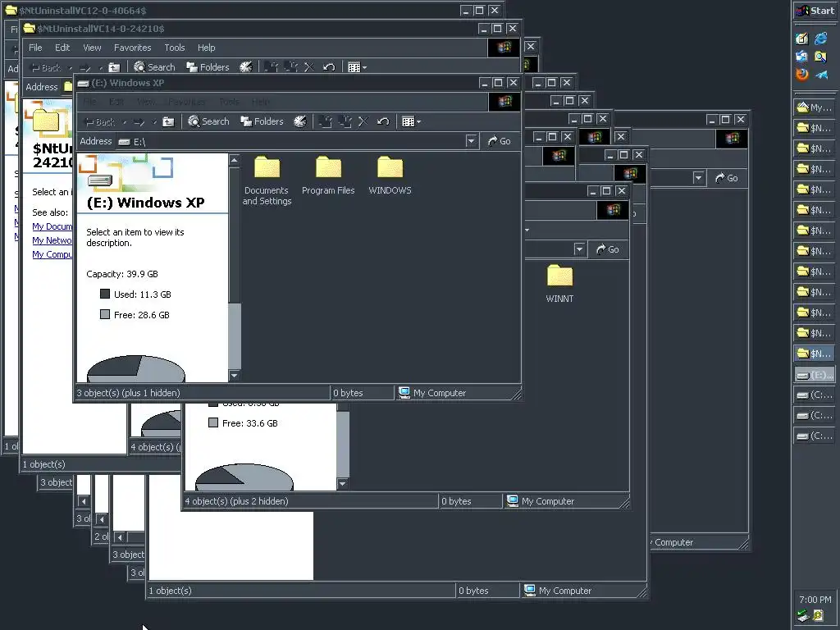Image resolution: width=840 pixels, height=630 pixels.
Task: Click the Delete X icon in the VC14-0-24210 toolbar
Action: point(309,67)
